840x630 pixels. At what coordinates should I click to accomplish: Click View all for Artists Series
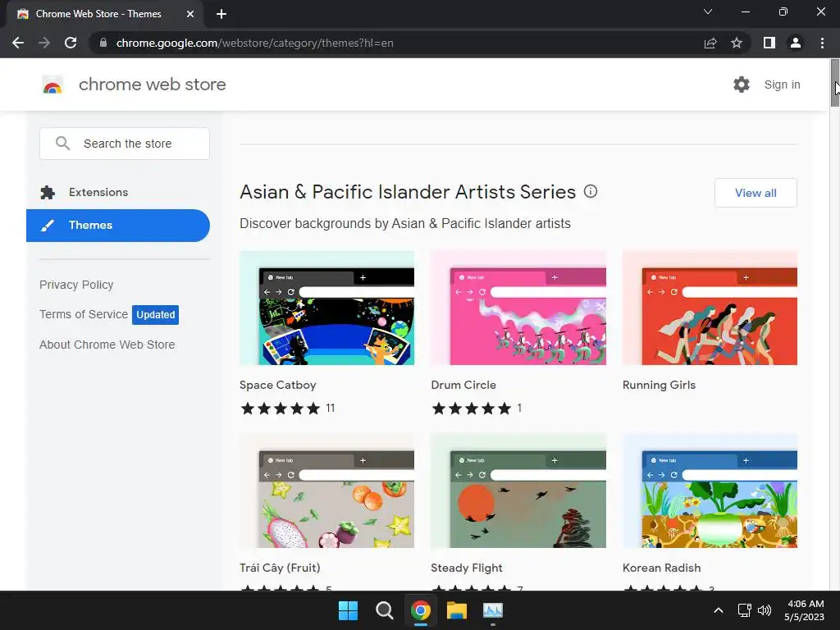pos(756,193)
